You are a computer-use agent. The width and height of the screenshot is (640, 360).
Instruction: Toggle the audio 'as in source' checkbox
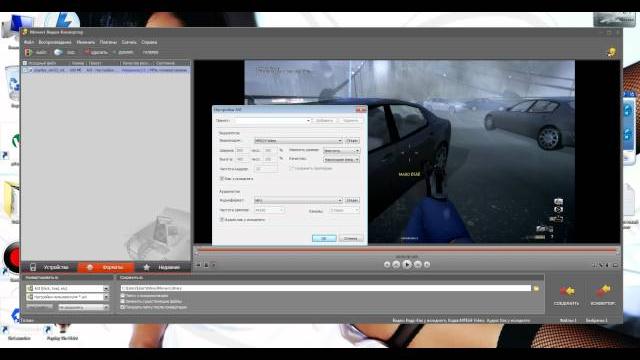pos(222,220)
